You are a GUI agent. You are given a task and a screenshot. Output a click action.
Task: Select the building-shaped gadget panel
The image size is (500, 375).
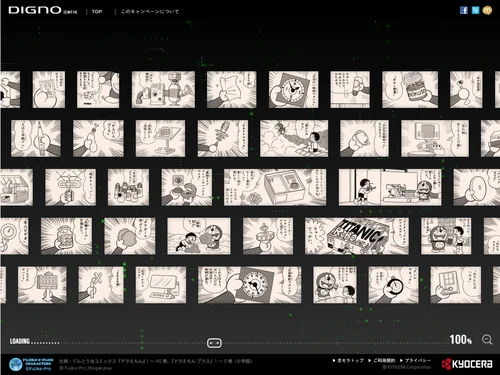[42, 285]
